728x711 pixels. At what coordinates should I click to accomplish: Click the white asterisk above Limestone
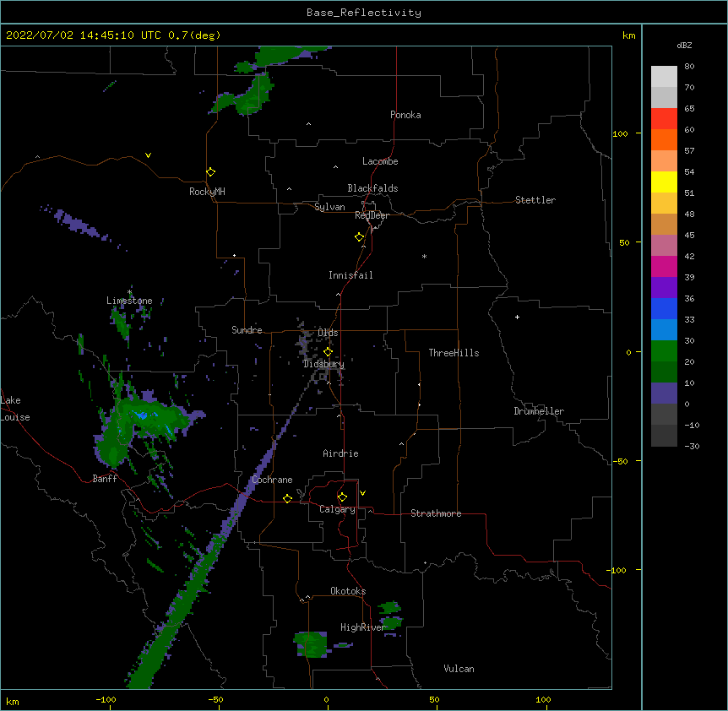tap(129, 292)
